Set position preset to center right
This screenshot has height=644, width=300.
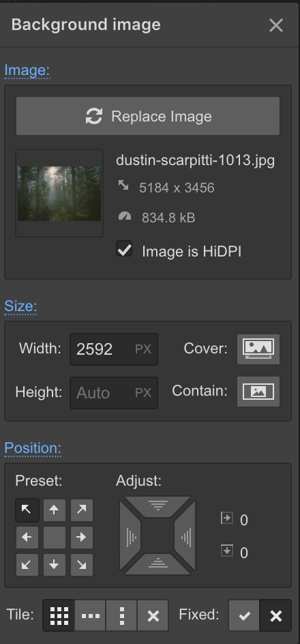[82, 537]
